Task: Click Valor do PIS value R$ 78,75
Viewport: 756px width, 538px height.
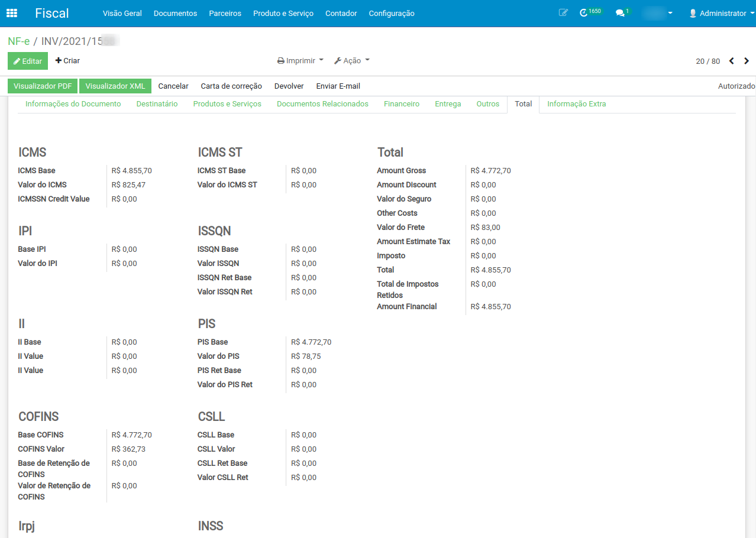Action: point(306,356)
